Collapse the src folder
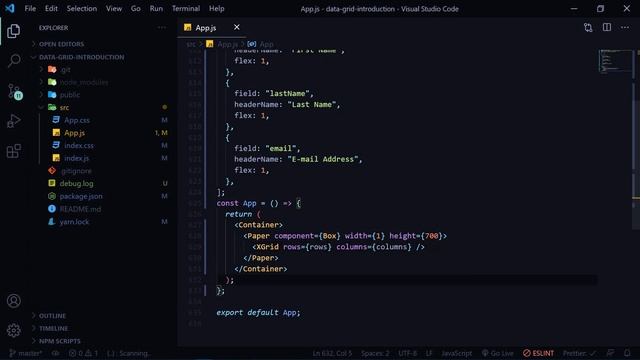Image resolution: width=640 pixels, height=360 pixels. (64, 108)
